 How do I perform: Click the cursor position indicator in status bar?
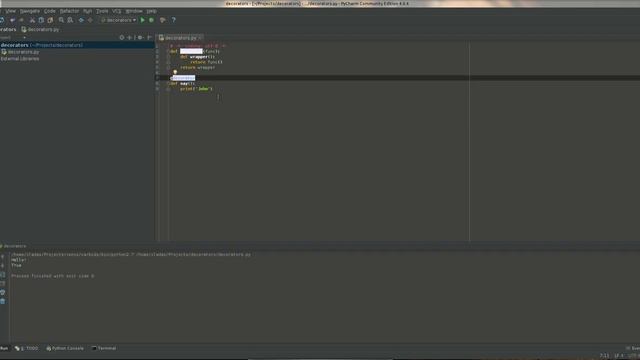[x=604, y=356]
